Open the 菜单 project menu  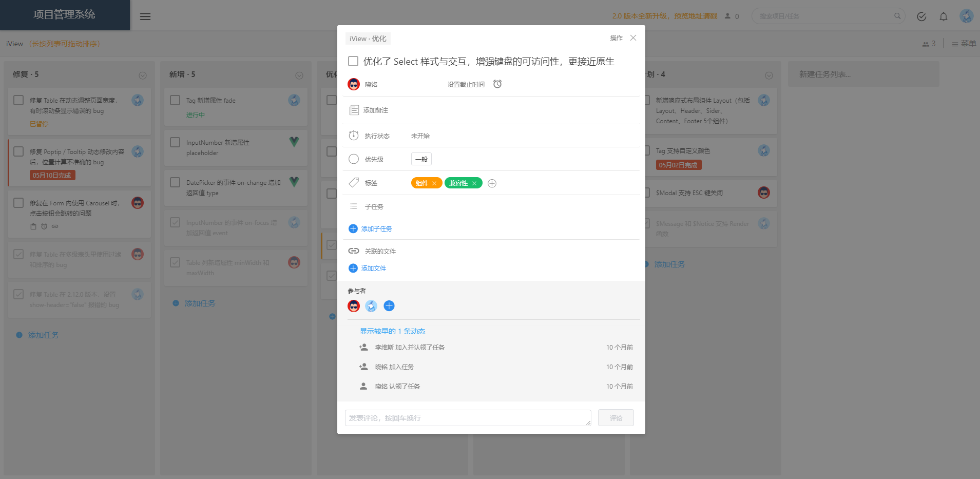coord(964,44)
